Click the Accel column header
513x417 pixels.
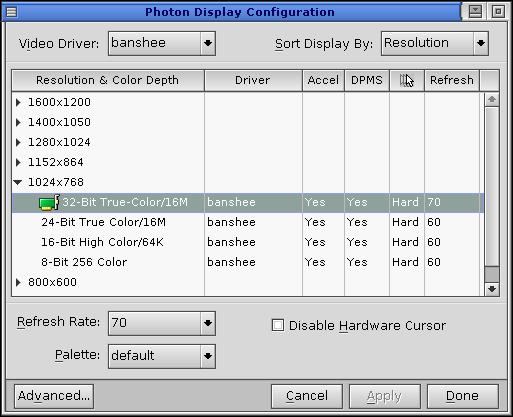point(323,80)
